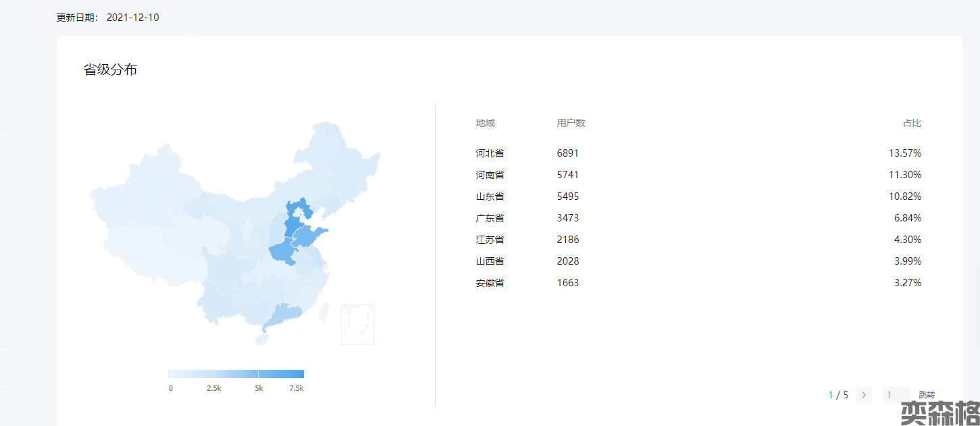Click Guangdong province on the map
Viewport: 980px width, 426px height.
coord(282,314)
